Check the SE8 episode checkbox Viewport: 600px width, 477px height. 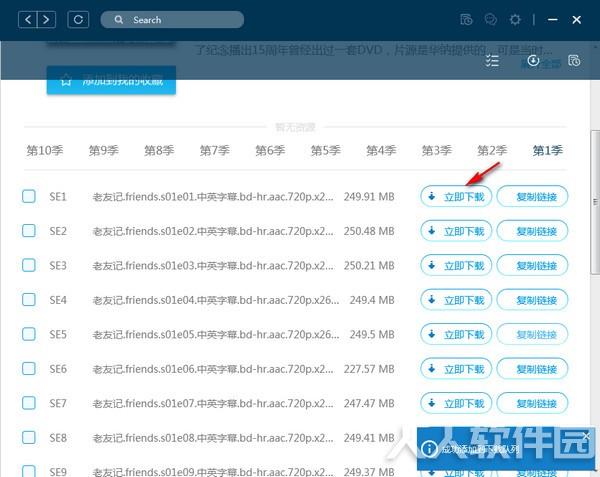point(29,437)
